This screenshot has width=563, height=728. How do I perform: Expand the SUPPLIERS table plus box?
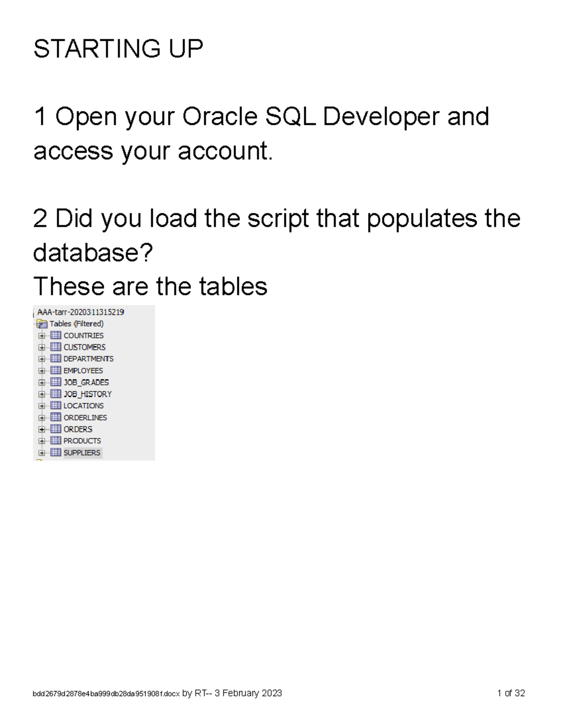42,453
